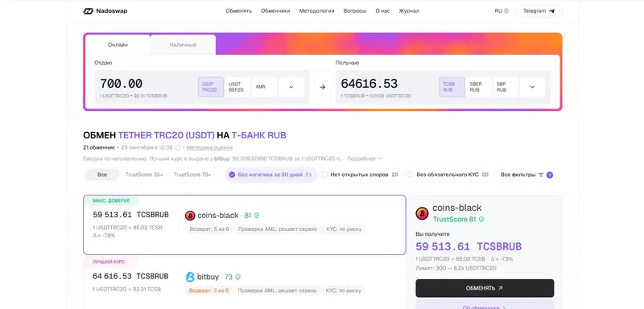Image resolution: width=644 pixels, height=309 pixels.
Task: Select TCSB RUB as the receive currency
Action: pos(452,87)
